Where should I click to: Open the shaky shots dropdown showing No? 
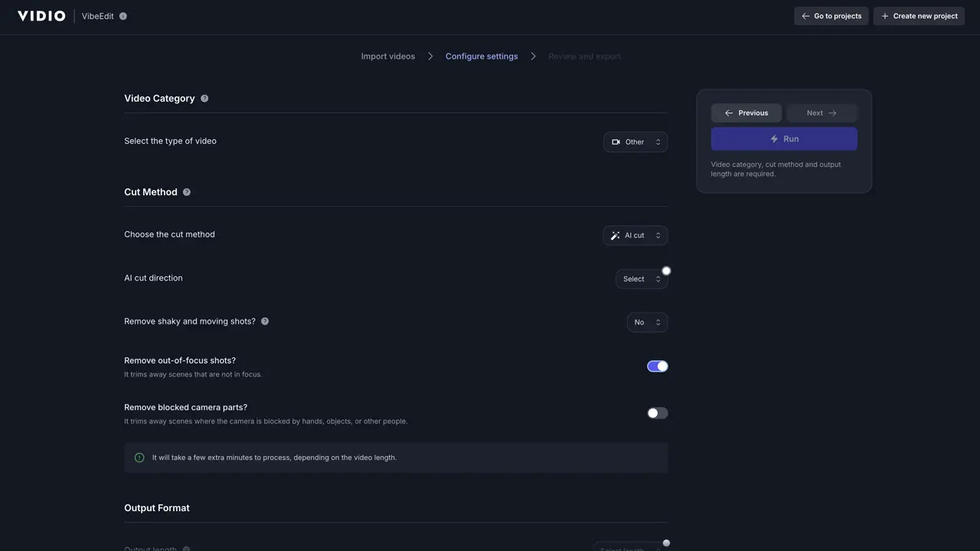tap(647, 322)
